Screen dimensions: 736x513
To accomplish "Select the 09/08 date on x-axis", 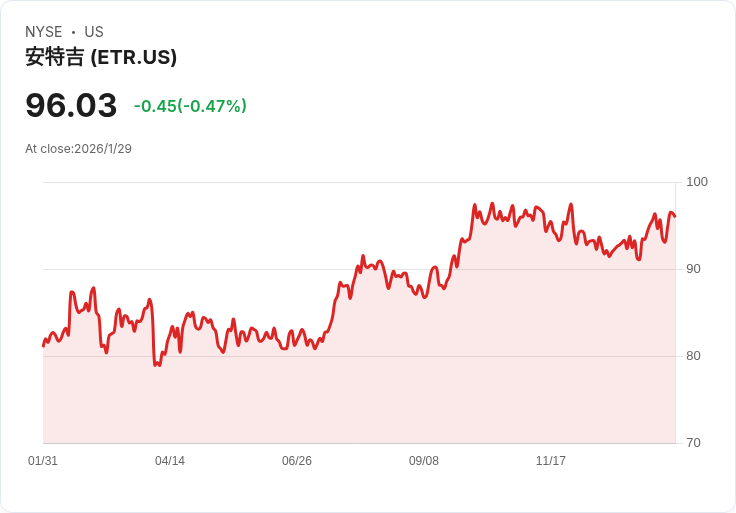I will click(424, 461).
